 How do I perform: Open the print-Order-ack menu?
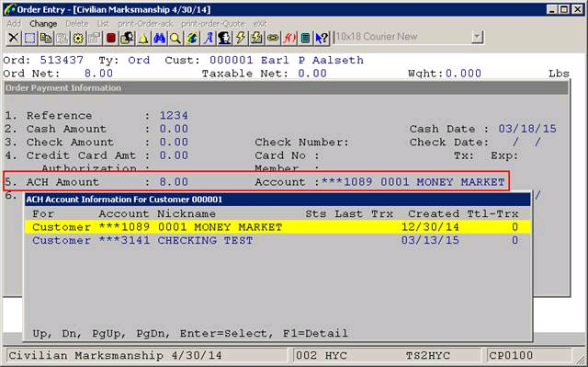[145, 24]
